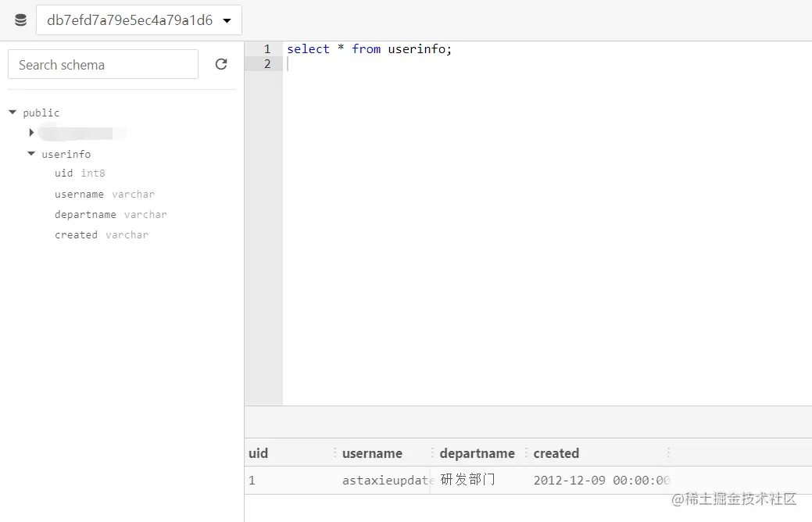The image size is (812, 522).
Task: Click the line number 1 gutter
Action: click(x=266, y=49)
